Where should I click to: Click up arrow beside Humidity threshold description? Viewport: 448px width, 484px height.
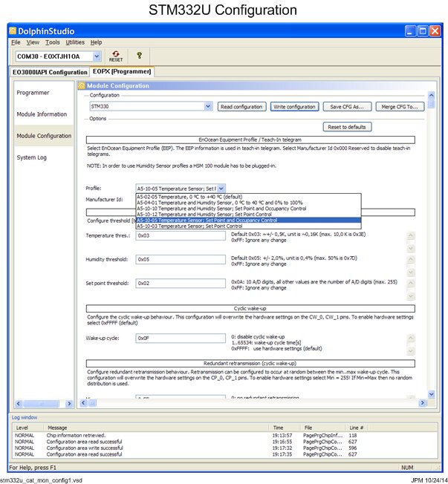tap(411, 259)
